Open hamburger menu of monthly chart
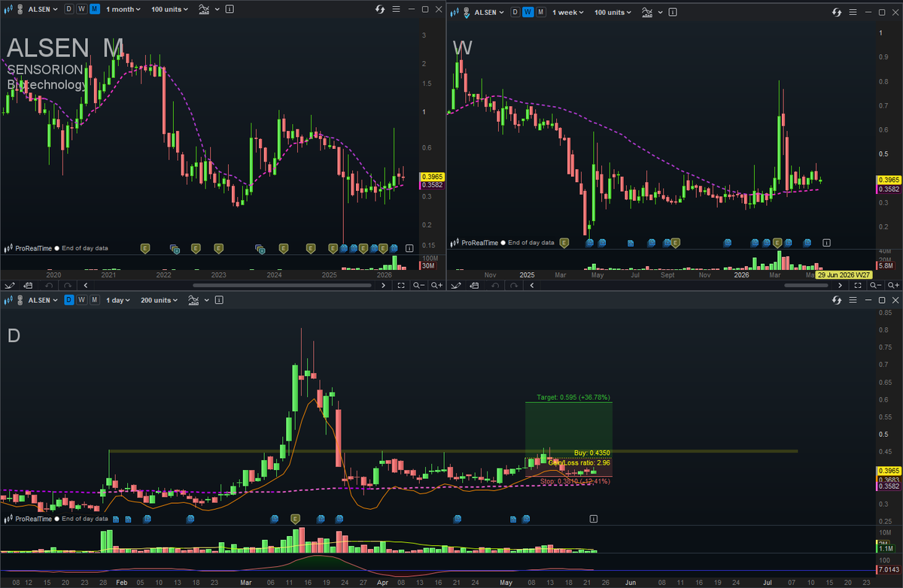This screenshot has width=903, height=588. (396, 10)
